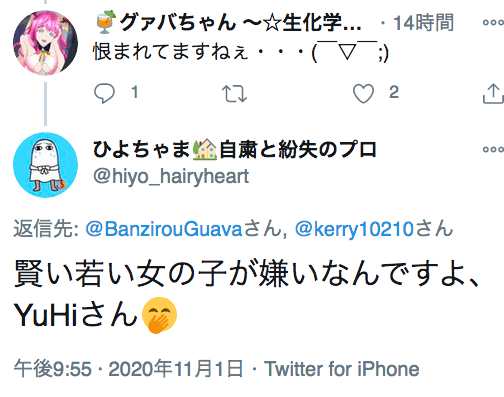Open the @hiyo_hairyheart handle
This screenshot has height=397, width=504.
coord(171,176)
